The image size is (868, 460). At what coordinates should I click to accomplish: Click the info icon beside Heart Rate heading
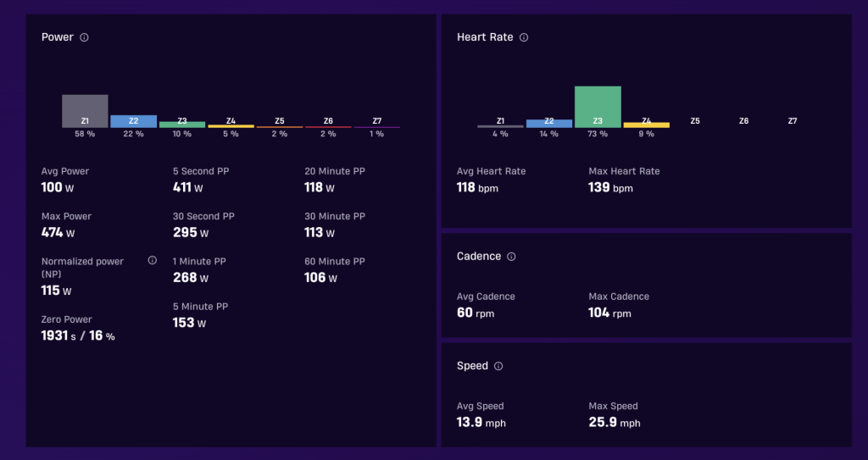(x=524, y=37)
